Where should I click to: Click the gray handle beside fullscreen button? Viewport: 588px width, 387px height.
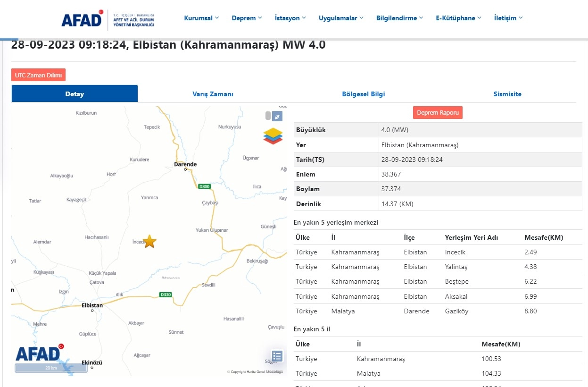(x=268, y=116)
